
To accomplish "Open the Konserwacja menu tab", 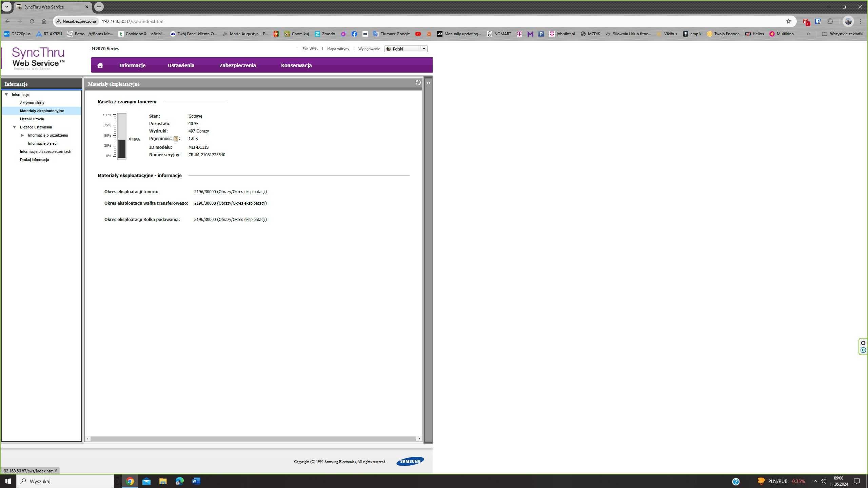I will pos(296,65).
